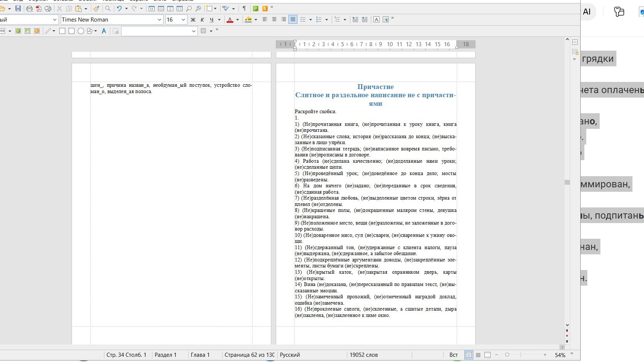The width and height of the screenshot is (644, 362).
Task: Expand the table grid dropdown arrow
Action: pos(211,31)
